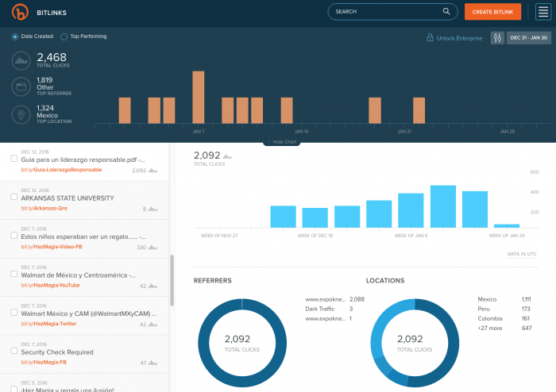Select the Colombia location row
Viewport: 556px width, 392px height.
[x=504, y=318]
